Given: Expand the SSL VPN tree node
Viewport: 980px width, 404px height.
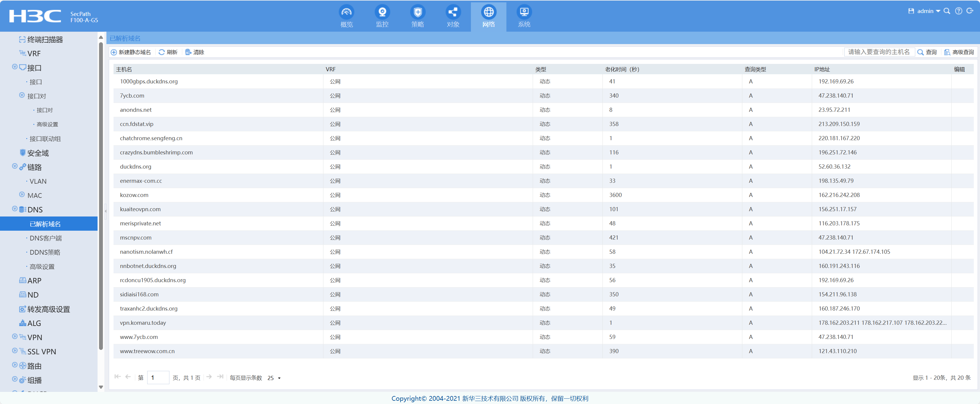Looking at the screenshot, I should 15,351.
